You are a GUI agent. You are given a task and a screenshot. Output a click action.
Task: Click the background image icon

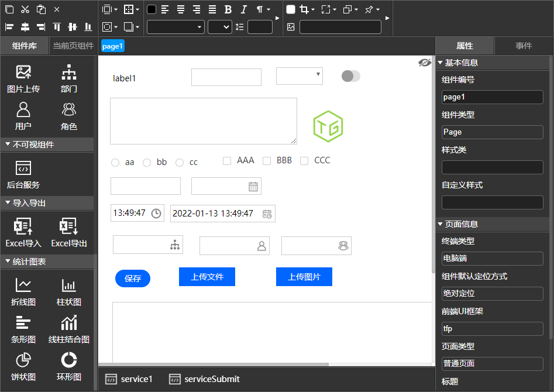click(x=291, y=27)
